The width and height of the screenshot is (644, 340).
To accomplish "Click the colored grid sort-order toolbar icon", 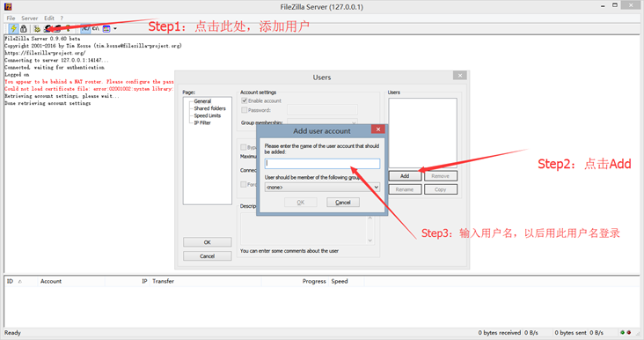I will 106,28.
